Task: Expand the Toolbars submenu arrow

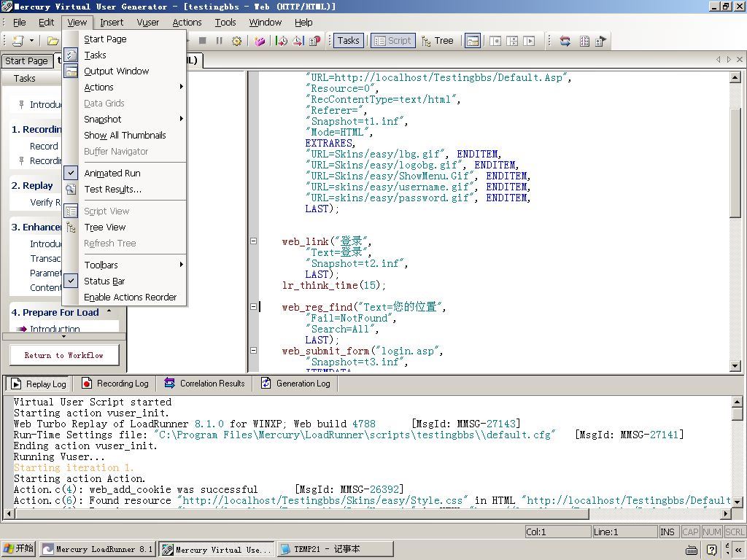Action: click(182, 264)
